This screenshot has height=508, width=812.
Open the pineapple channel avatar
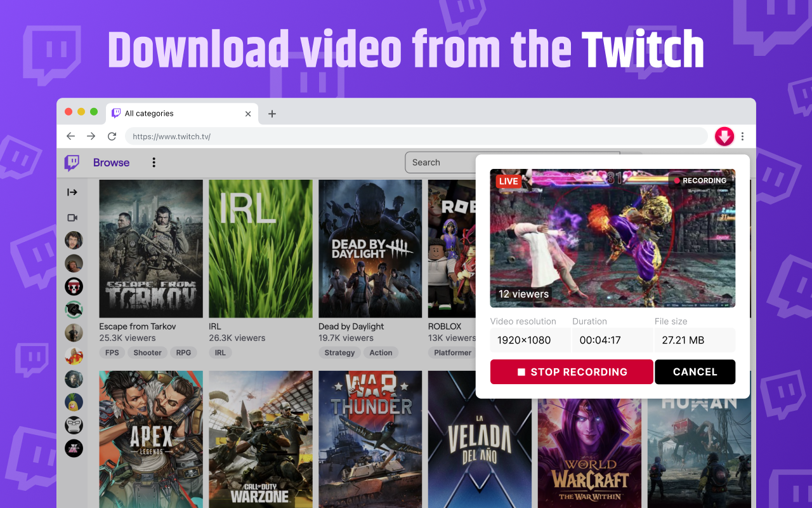pyautogui.click(x=74, y=402)
